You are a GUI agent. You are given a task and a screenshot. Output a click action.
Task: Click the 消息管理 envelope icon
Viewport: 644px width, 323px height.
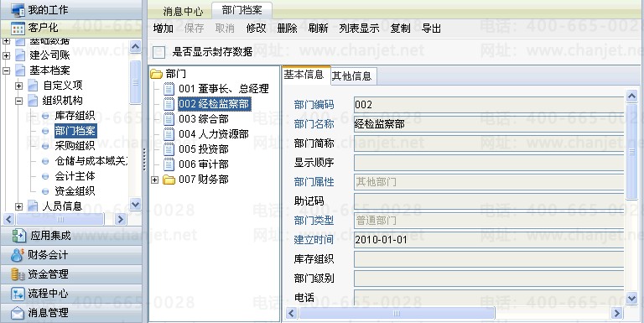click(x=18, y=313)
